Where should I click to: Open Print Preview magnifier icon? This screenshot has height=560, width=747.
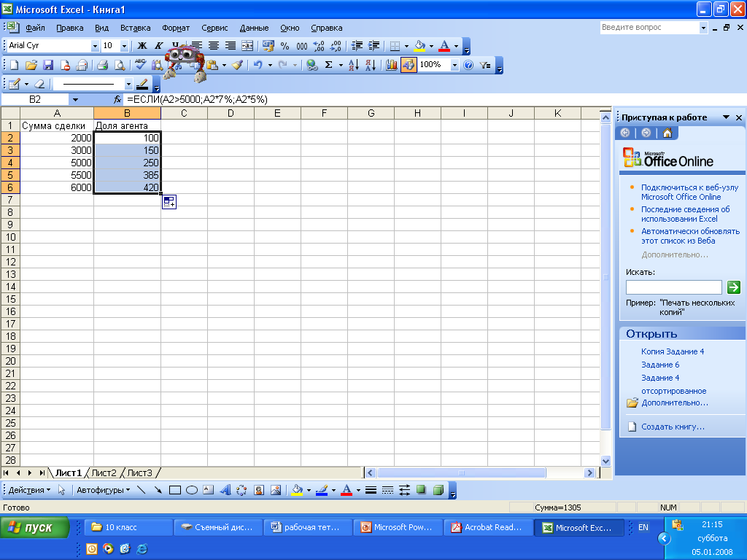pyautogui.click(x=120, y=65)
